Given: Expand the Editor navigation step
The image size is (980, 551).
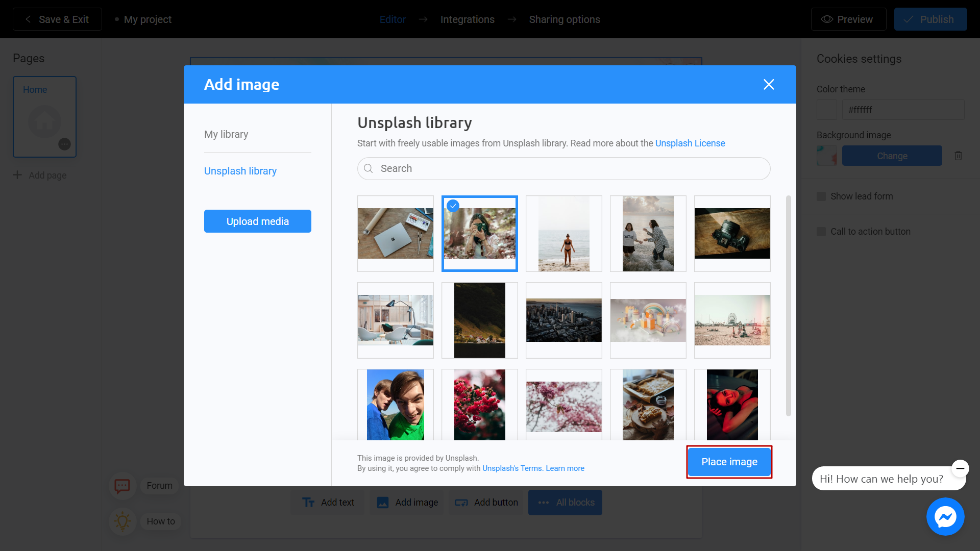Looking at the screenshot, I should pyautogui.click(x=393, y=19).
